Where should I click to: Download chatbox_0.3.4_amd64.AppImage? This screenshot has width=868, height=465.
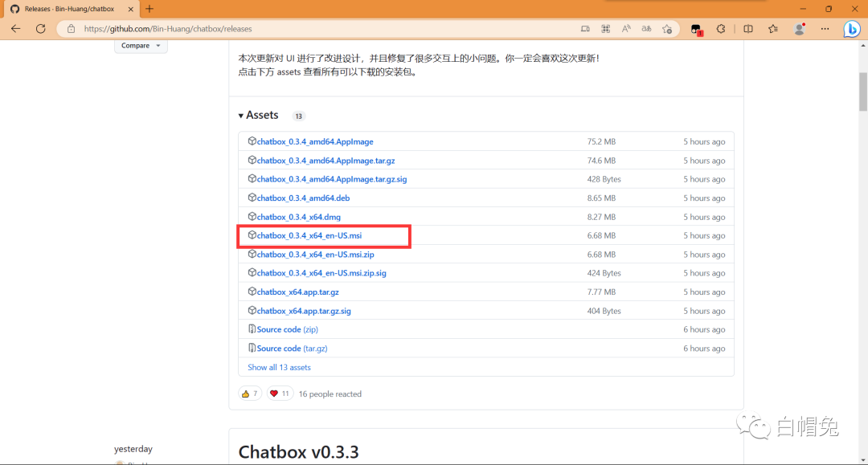click(315, 141)
